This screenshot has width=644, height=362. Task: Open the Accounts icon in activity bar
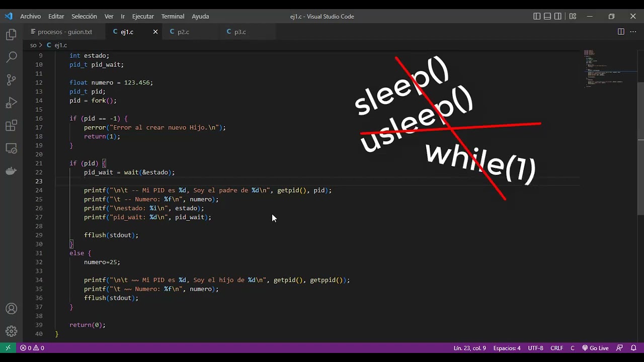pyautogui.click(x=11, y=309)
